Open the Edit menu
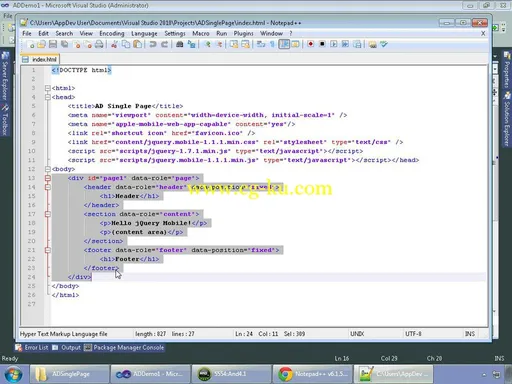Image resolution: width=512 pixels, height=384 pixels. point(43,33)
